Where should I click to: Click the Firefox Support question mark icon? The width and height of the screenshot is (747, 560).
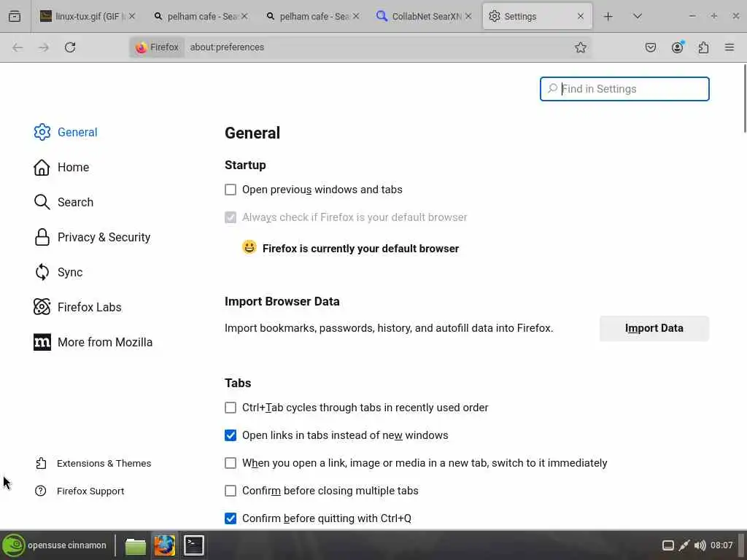(41, 491)
